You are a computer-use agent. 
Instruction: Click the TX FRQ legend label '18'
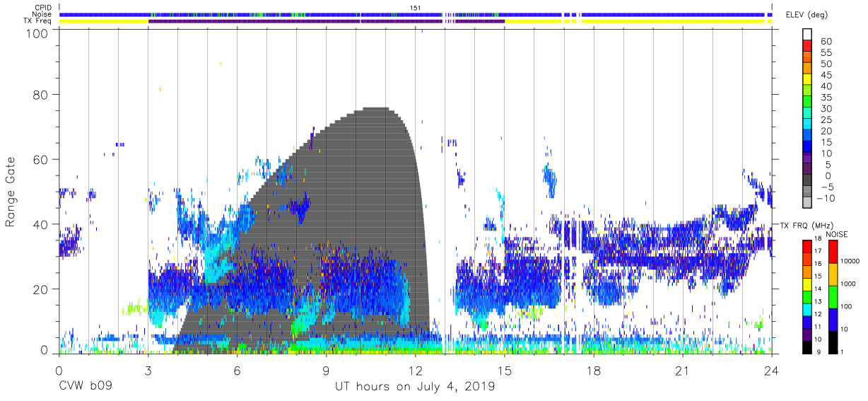point(817,240)
